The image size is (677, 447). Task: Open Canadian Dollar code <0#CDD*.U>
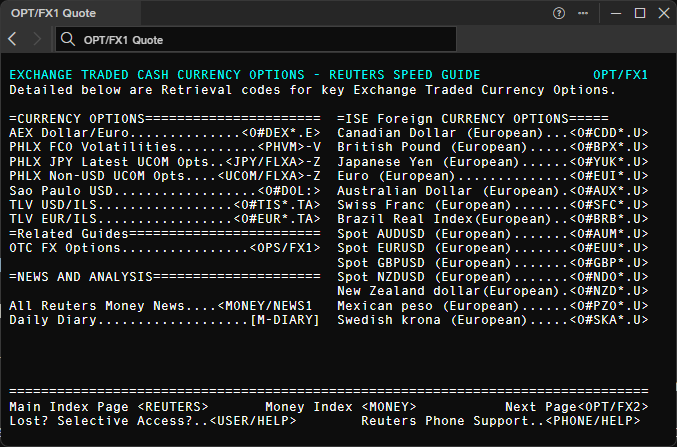(x=609, y=133)
